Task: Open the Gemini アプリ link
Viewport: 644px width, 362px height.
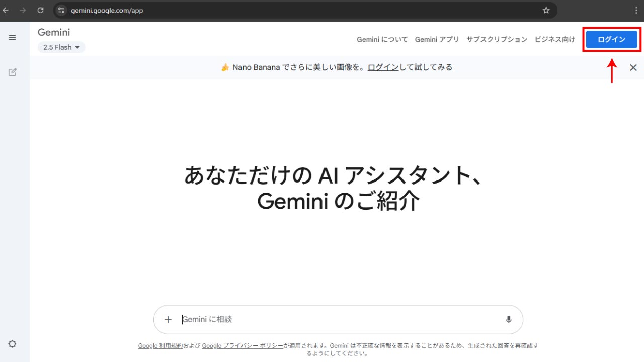Action: pos(437,39)
